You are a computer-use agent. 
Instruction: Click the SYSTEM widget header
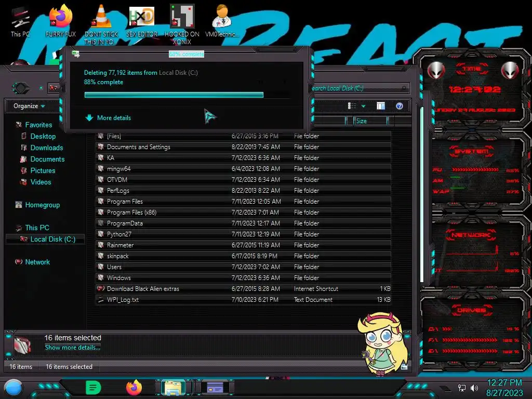click(472, 151)
